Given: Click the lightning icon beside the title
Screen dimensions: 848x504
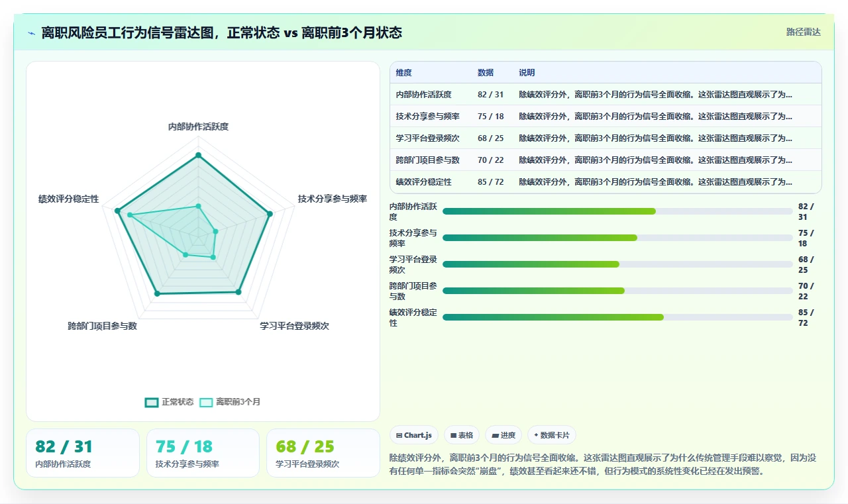Looking at the screenshot, I should [31, 33].
